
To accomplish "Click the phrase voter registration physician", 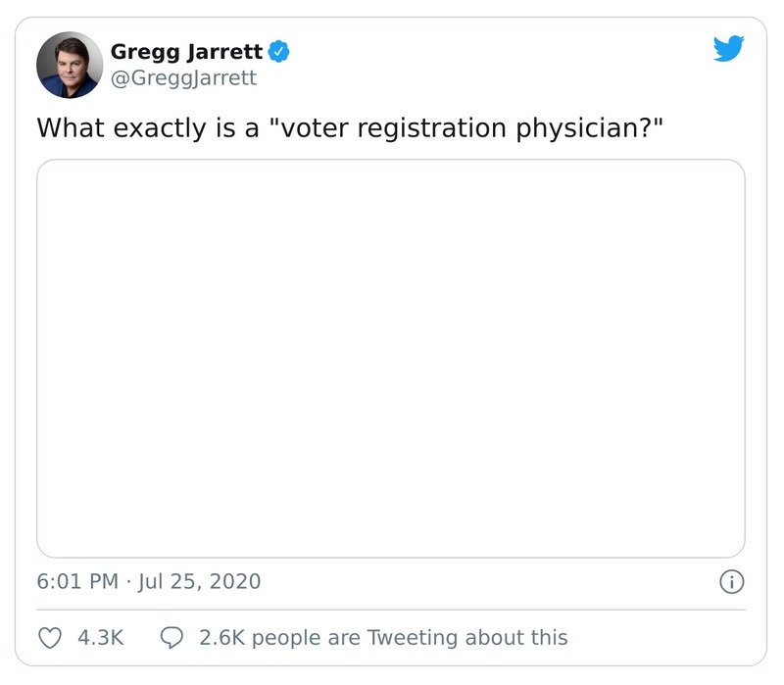I will pos(457,125).
